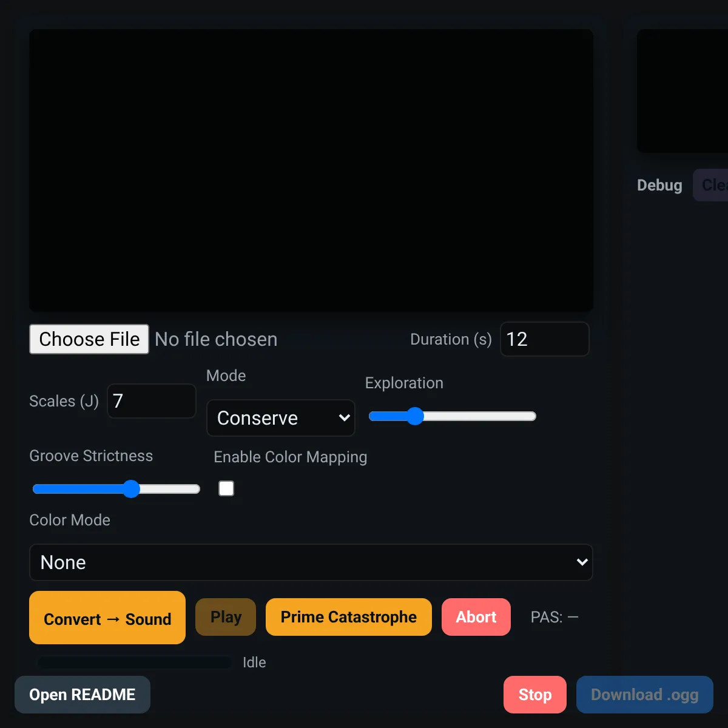728x728 pixels.
Task: Adjust the Exploration slider handle
Action: [415, 416]
